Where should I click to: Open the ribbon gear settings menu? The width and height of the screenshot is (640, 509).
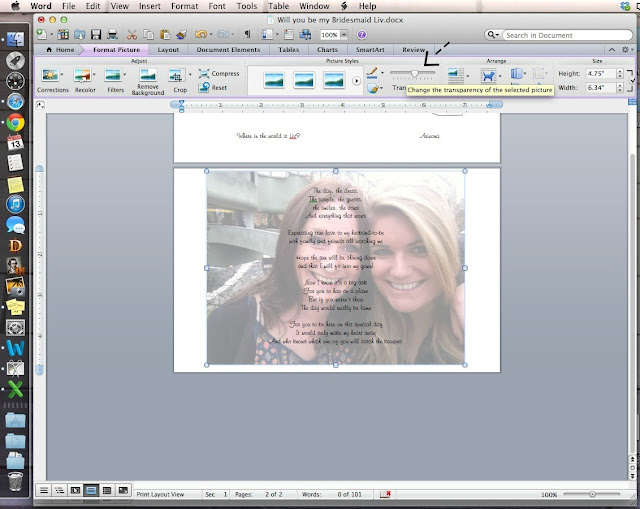tap(626, 49)
